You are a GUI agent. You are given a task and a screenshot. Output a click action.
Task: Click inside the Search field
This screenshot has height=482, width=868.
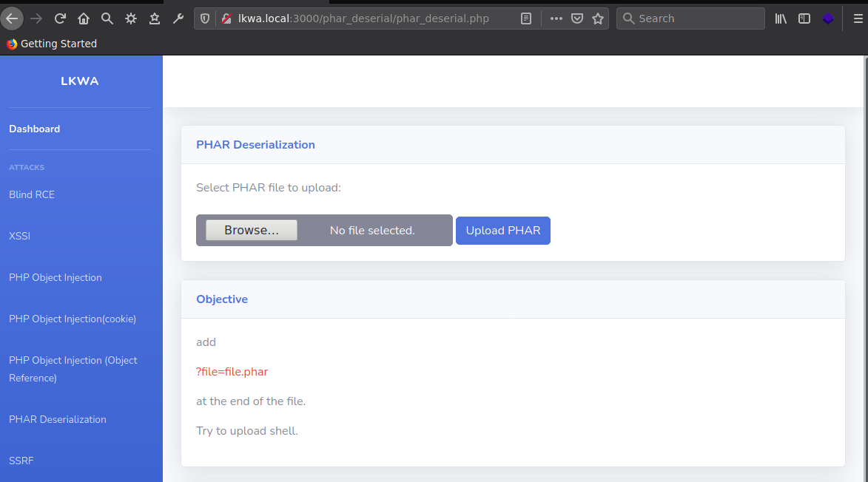click(x=690, y=18)
